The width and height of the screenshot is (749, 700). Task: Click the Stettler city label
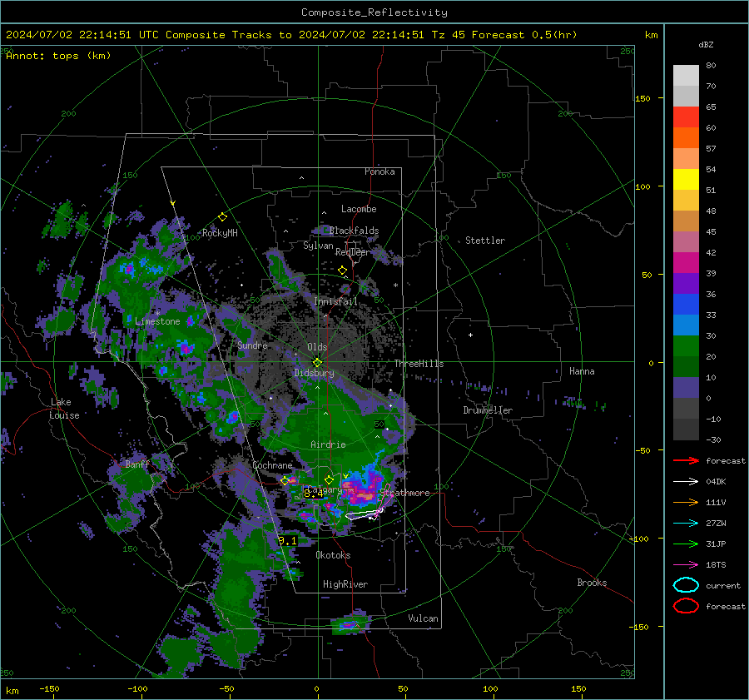pos(485,241)
